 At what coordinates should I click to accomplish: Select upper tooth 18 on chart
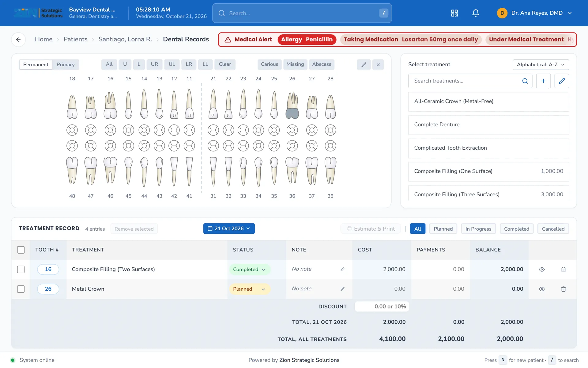coord(72,107)
